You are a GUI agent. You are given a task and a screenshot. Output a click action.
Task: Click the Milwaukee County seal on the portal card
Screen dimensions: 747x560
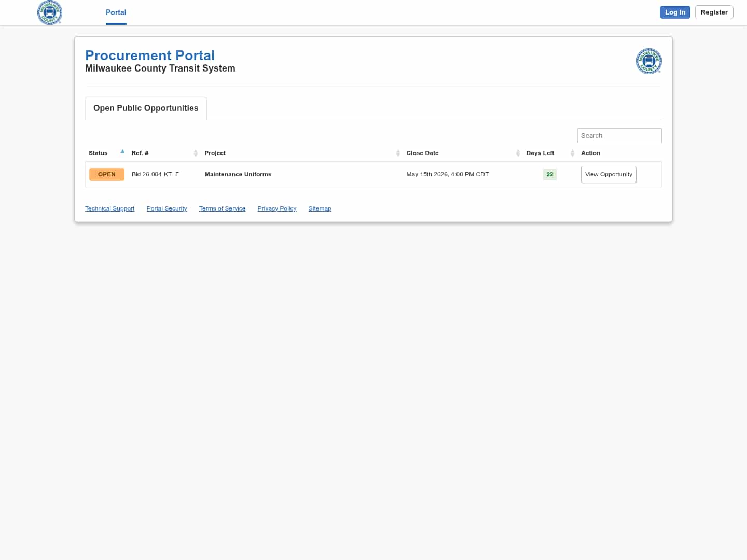point(648,61)
